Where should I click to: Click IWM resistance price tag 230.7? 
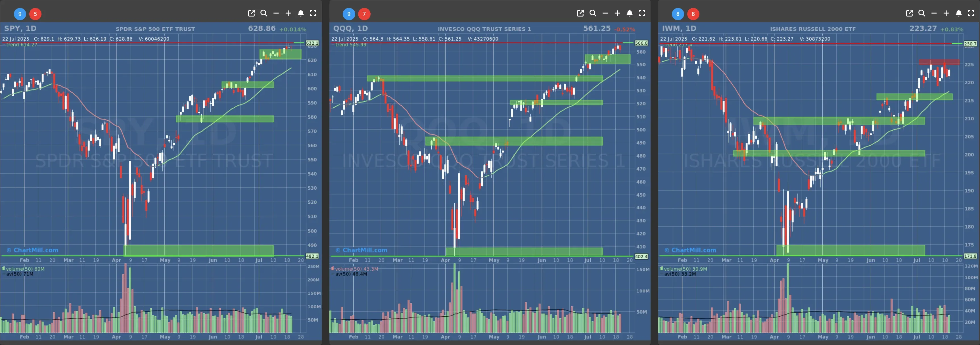coord(970,44)
